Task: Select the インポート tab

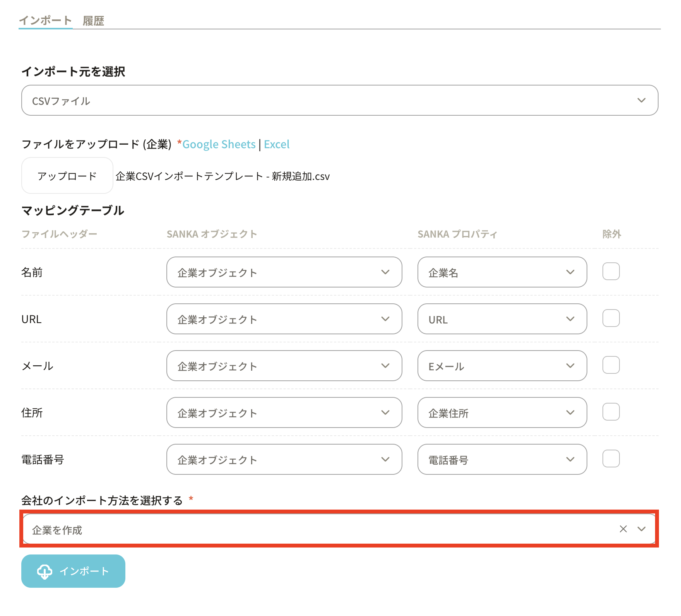Action: click(x=45, y=21)
